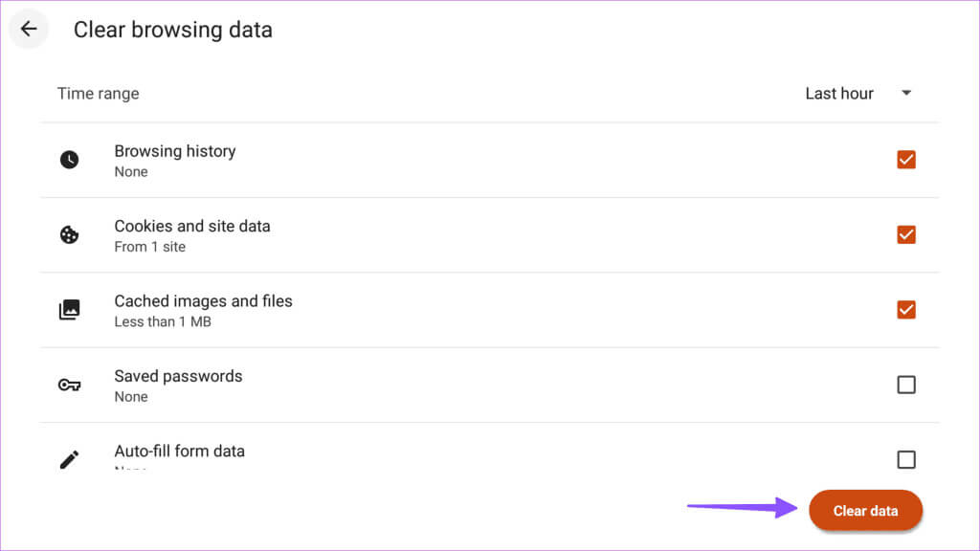Click the Cached images and files label
The width and height of the screenshot is (980, 551).
[x=203, y=301]
